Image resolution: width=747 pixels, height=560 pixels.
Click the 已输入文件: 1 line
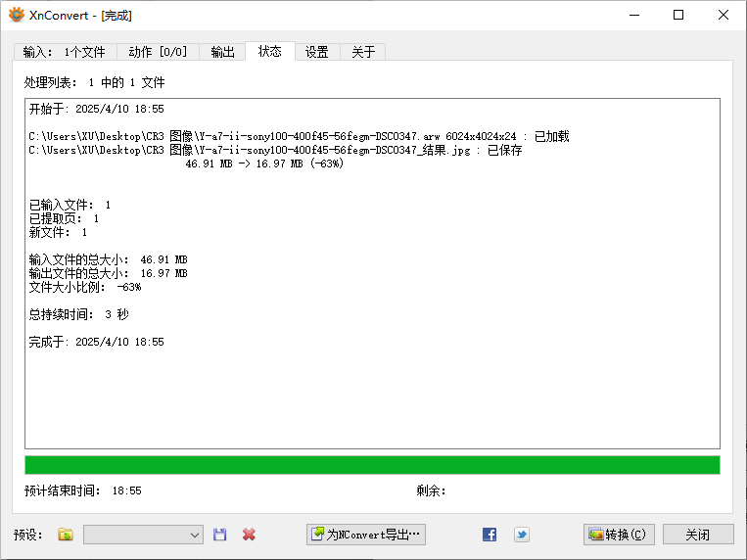coord(70,205)
